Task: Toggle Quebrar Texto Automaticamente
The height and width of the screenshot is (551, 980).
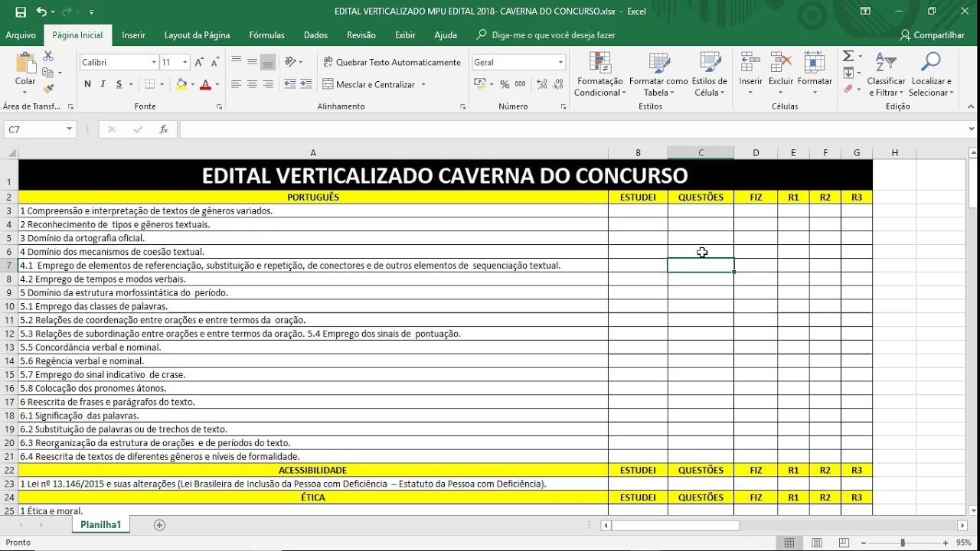Action: 392,62
